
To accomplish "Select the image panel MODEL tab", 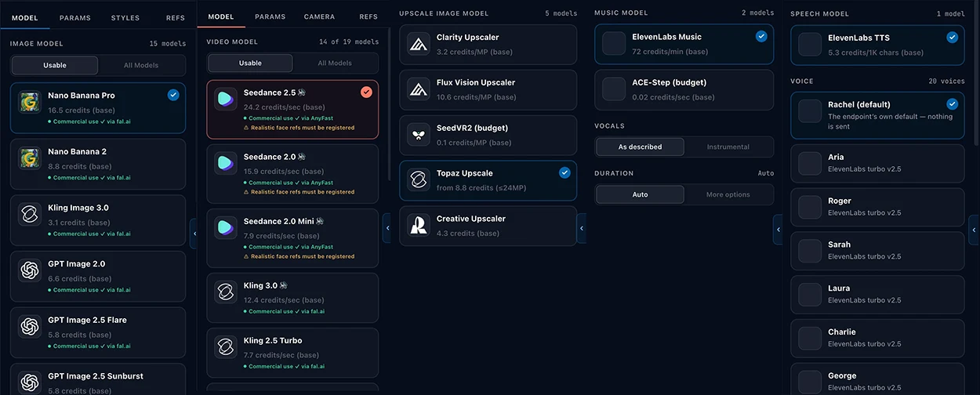I will pos(25,17).
